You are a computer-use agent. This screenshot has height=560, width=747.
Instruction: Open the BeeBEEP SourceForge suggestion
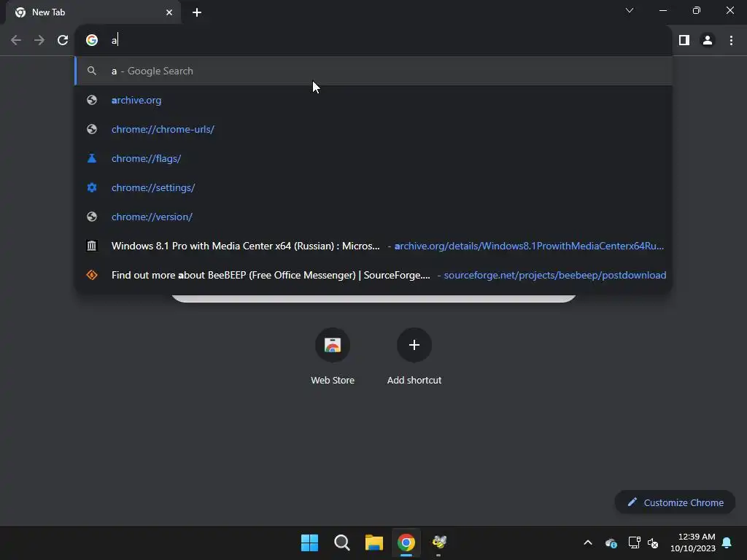click(x=373, y=275)
